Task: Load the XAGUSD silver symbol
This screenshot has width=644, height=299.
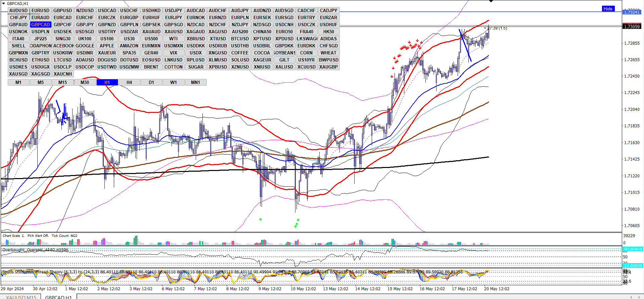Action: click(218, 32)
